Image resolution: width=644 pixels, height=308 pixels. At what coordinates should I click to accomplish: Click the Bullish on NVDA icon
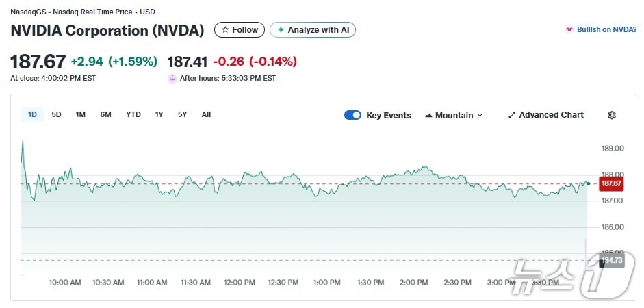click(569, 30)
